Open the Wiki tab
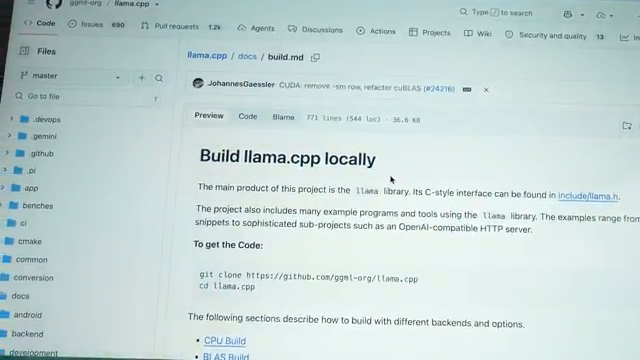The image size is (640, 360). coord(478,33)
